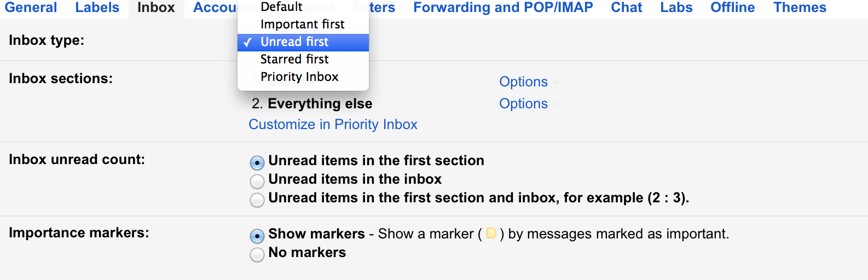Open the Themes tab
The width and height of the screenshot is (868, 280).
(799, 8)
